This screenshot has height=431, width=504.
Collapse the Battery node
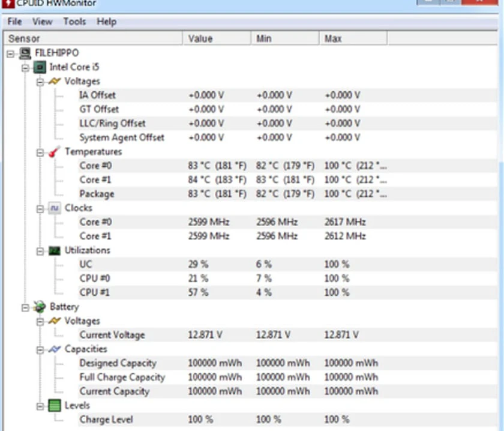25,308
